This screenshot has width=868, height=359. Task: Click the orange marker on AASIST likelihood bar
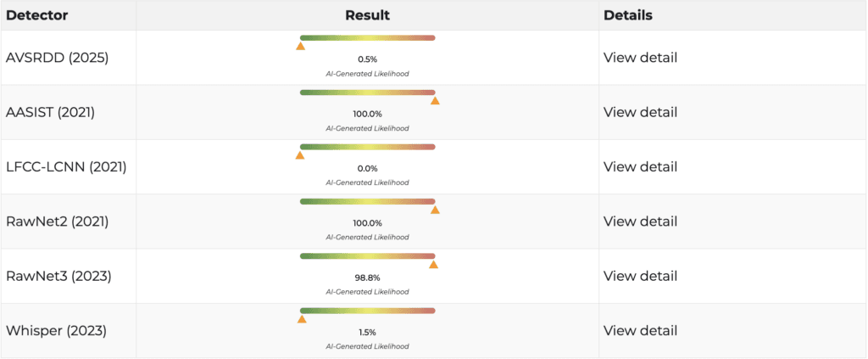435,100
